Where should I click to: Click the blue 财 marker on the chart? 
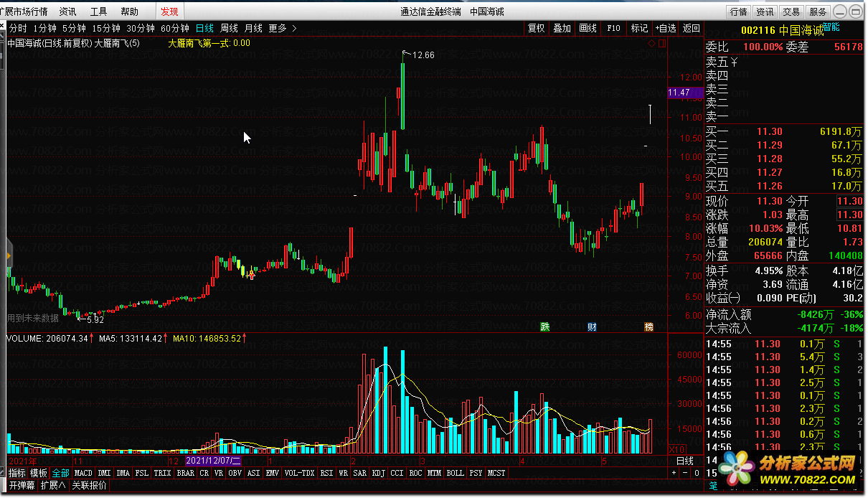coord(592,327)
